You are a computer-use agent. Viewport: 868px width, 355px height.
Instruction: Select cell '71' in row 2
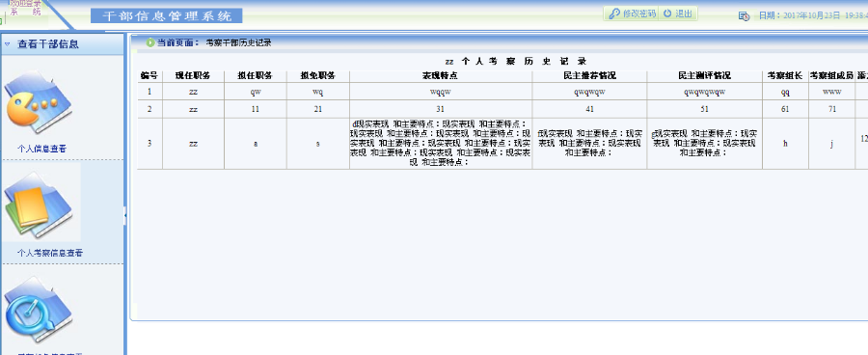tap(831, 109)
